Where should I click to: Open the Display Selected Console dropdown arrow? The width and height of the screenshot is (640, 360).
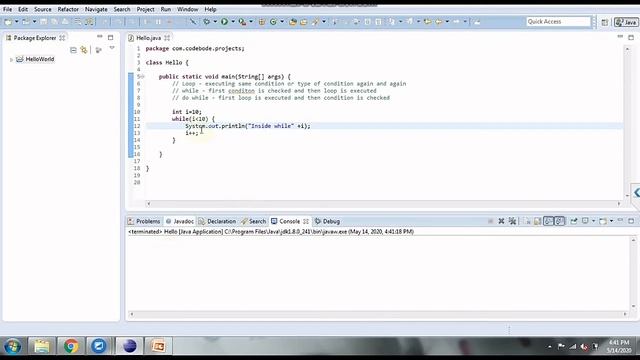(x=593, y=221)
